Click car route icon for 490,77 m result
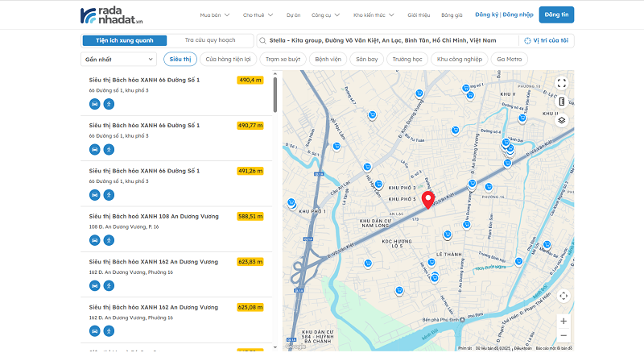Image resolution: width=644 pixels, height=357 pixels. coord(95,149)
